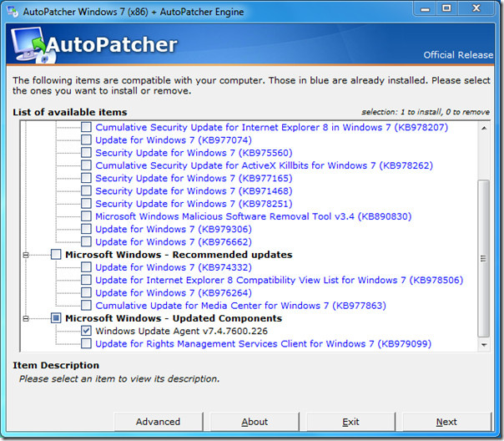Select checkbox for ActiveX Killbits KB978262
Image resolution: width=504 pixels, height=441 pixels.
tap(86, 165)
